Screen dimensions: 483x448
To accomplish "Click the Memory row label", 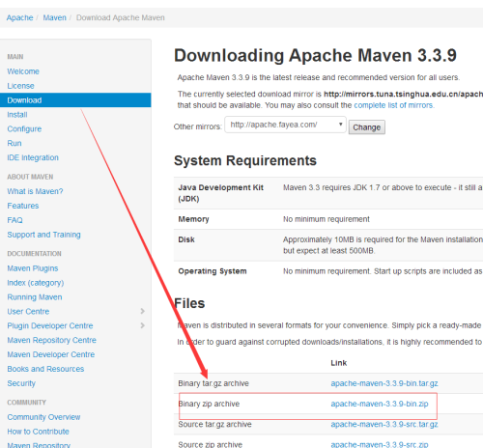I will (x=193, y=219).
